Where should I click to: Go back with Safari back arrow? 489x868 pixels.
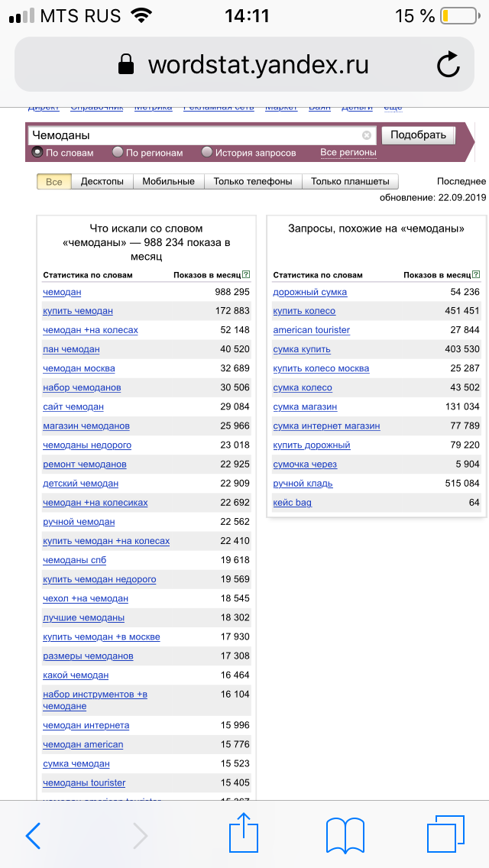33,836
